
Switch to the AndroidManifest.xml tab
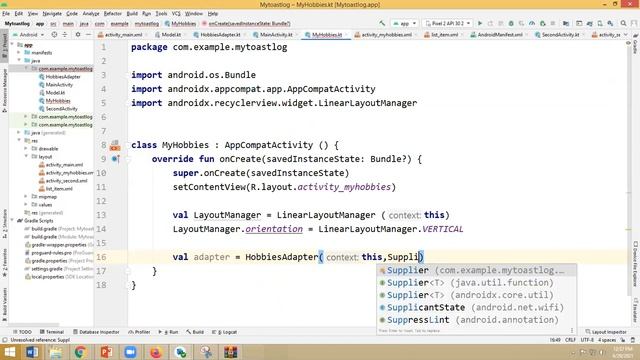pyautogui.click(x=497, y=35)
